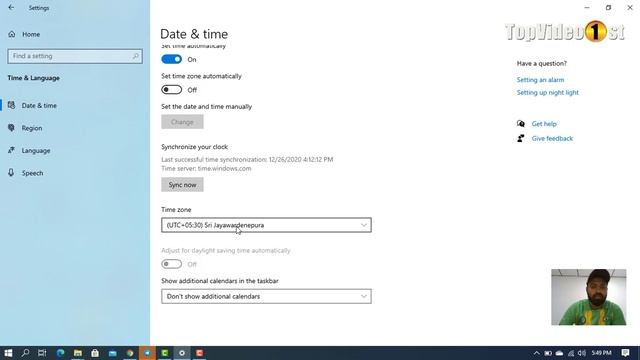The height and width of the screenshot is (360, 640).
Task: Click the taskbar clock showing 5:49 PM
Action: (x=601, y=353)
